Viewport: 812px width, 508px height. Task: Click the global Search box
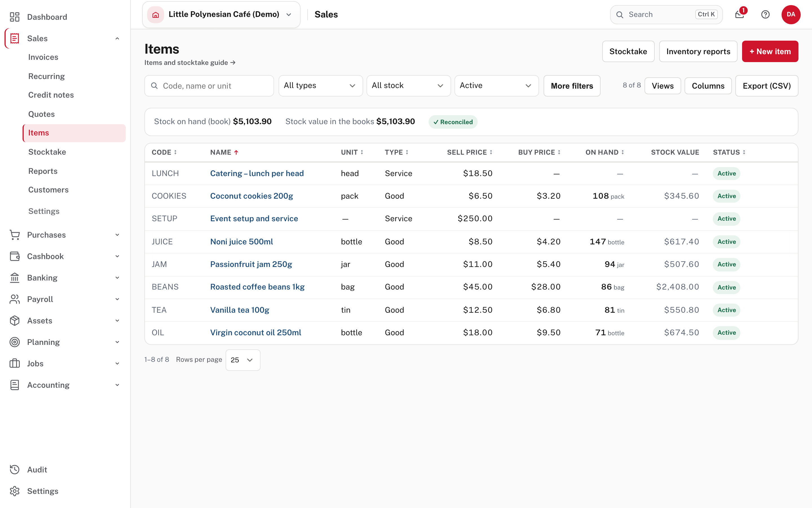pos(666,14)
